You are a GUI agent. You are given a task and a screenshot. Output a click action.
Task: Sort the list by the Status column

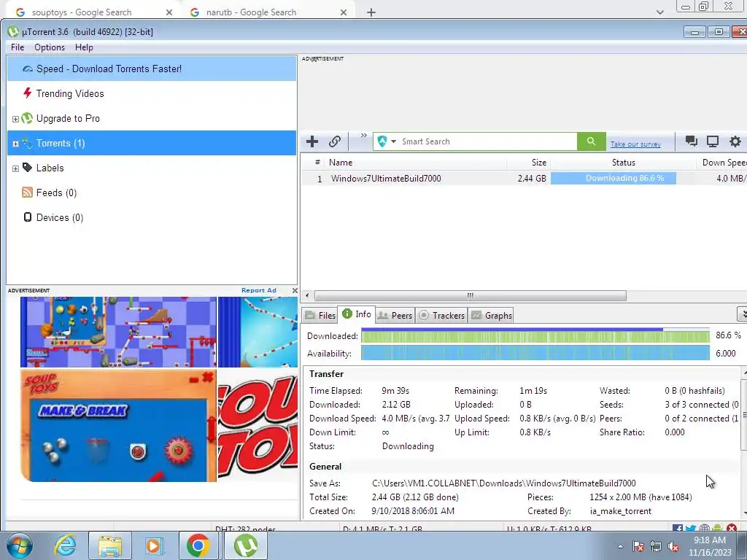pos(624,163)
